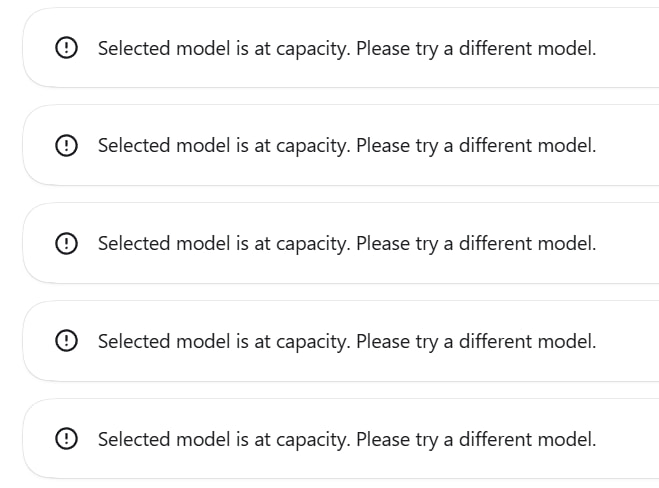Click the word 'Selected' in the last notification
This screenshot has width=659, height=488.
tap(134, 439)
